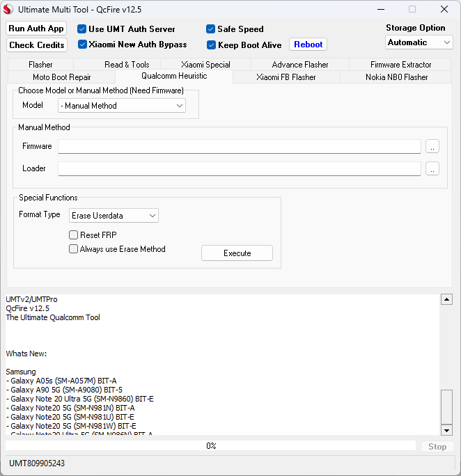Click the blue Reboot button
461x476 pixels.
308,45
